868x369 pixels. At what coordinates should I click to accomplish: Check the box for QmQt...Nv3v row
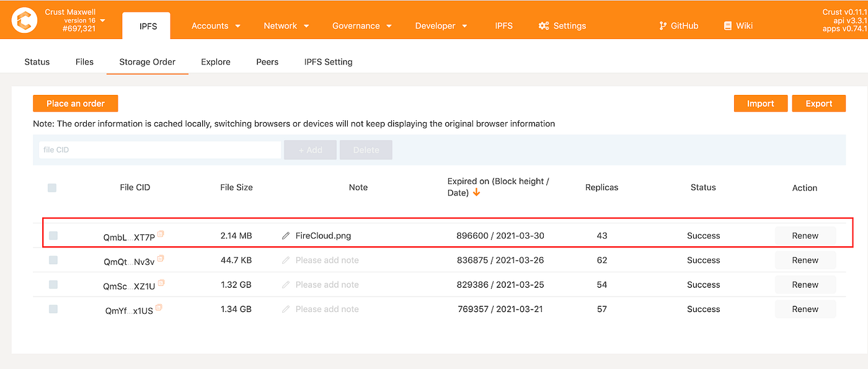(53, 260)
